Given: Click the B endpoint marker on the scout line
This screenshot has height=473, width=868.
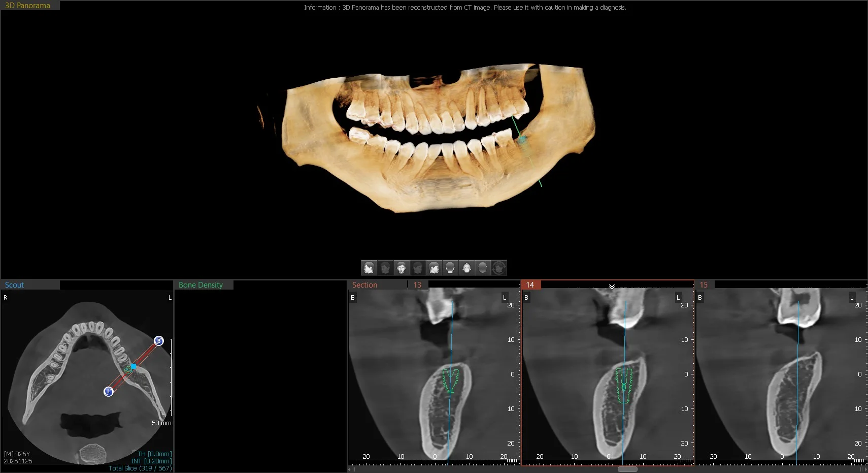Looking at the screenshot, I should [159, 341].
